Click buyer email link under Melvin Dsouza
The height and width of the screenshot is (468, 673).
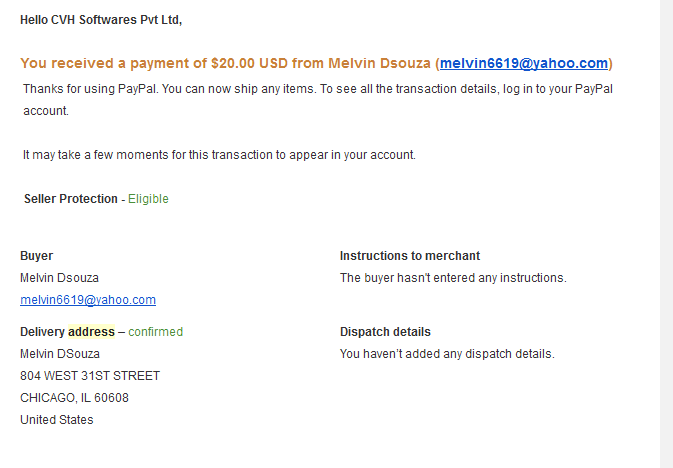click(88, 300)
